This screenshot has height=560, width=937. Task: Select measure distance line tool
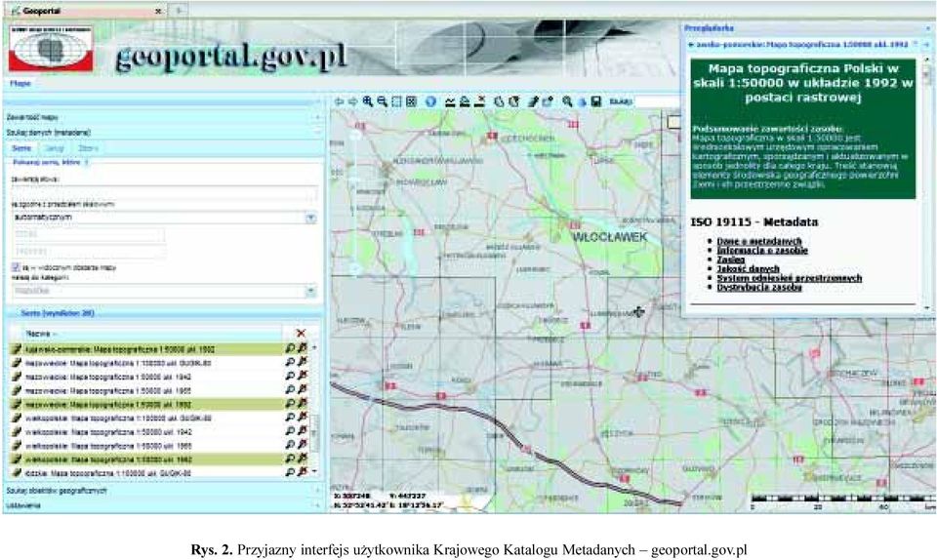(450, 101)
